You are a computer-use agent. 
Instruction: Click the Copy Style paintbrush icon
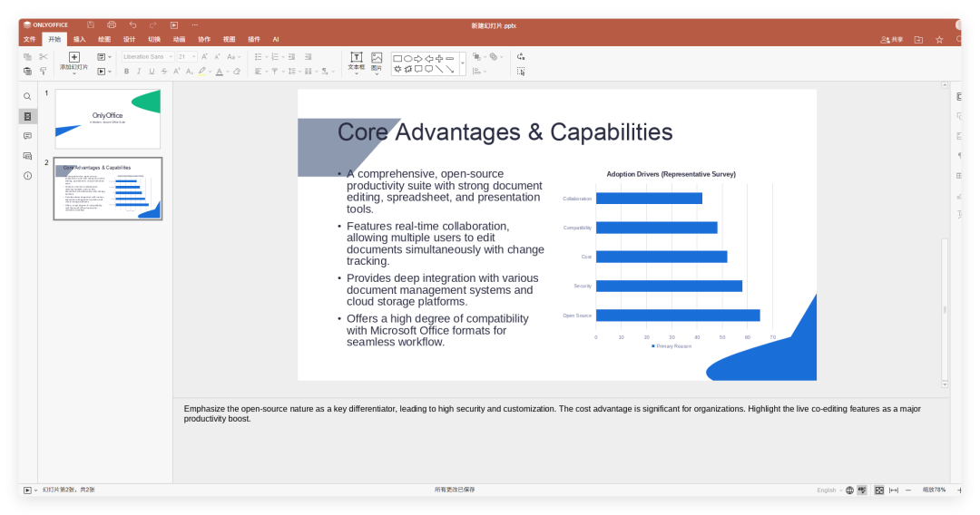coord(44,71)
